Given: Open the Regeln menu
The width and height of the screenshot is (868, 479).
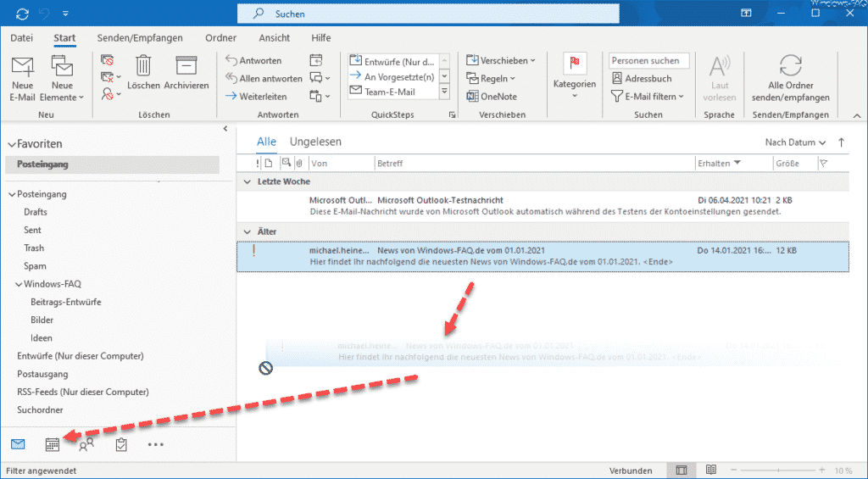Looking at the screenshot, I should point(491,78).
